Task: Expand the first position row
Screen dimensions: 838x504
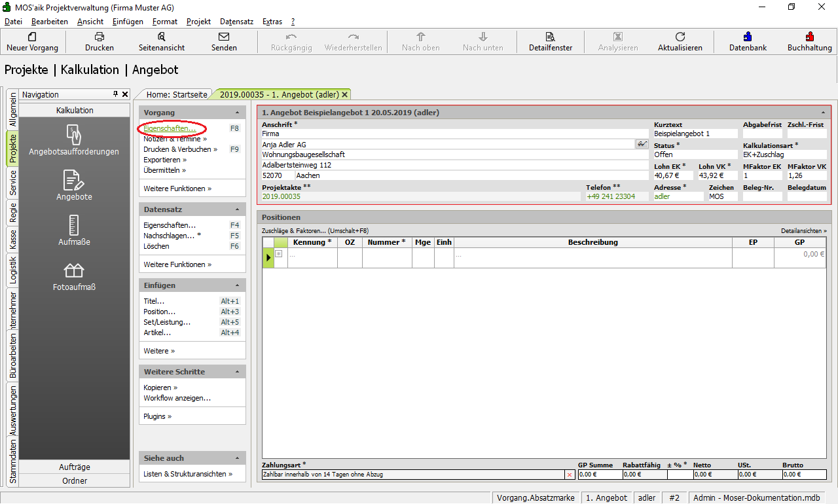Action: pos(278,254)
